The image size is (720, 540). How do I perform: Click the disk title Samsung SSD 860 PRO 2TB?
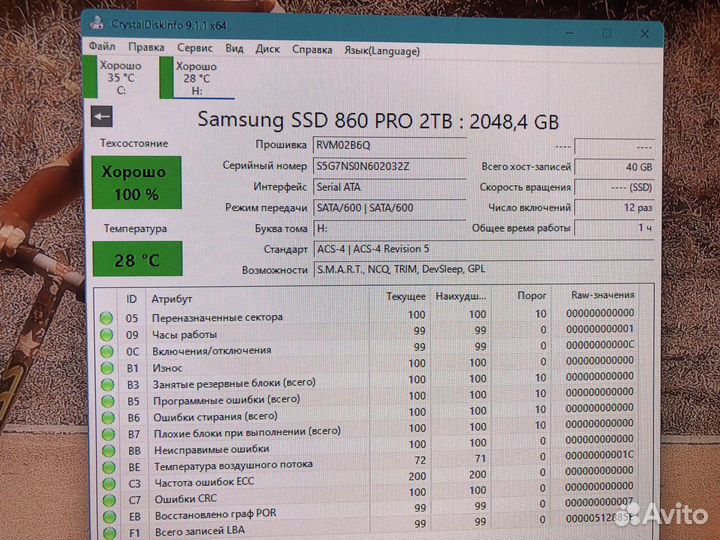click(325, 120)
